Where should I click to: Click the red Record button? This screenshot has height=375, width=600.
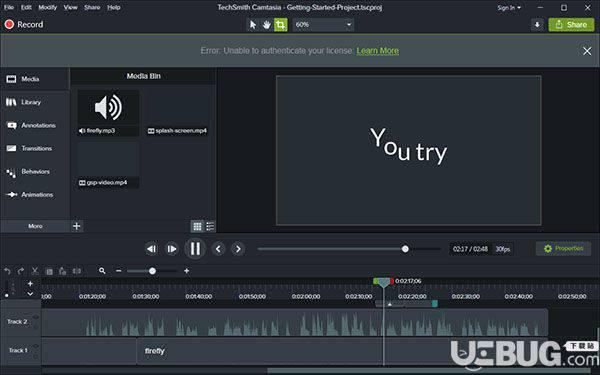click(x=24, y=24)
